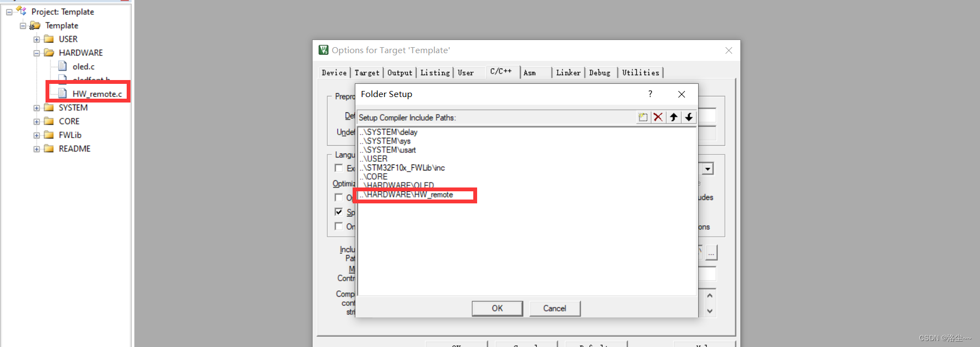Toggle the checkbox below the checked one
Screen dimensions: 980x347
click(x=339, y=226)
